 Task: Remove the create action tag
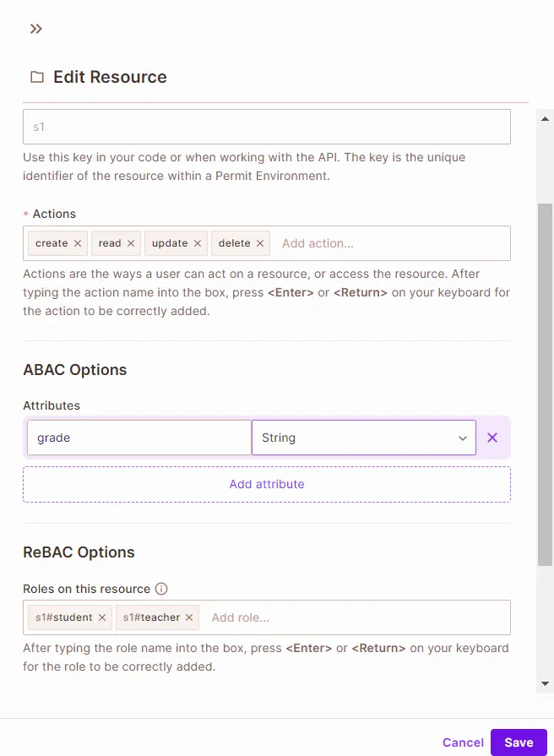pyautogui.click(x=78, y=243)
